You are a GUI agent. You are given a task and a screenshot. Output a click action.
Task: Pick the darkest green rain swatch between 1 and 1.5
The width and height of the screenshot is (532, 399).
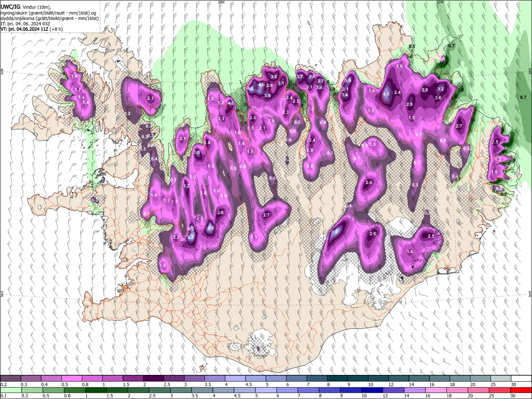(x=96, y=390)
